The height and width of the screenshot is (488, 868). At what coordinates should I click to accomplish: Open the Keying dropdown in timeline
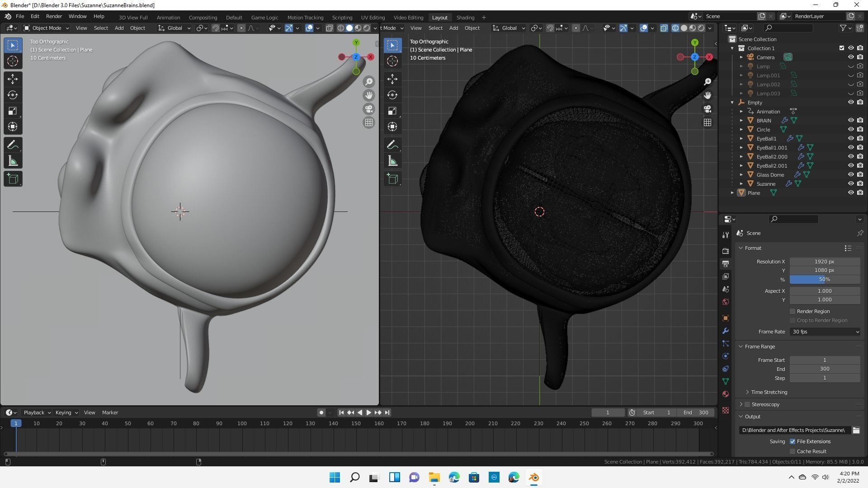click(x=66, y=413)
